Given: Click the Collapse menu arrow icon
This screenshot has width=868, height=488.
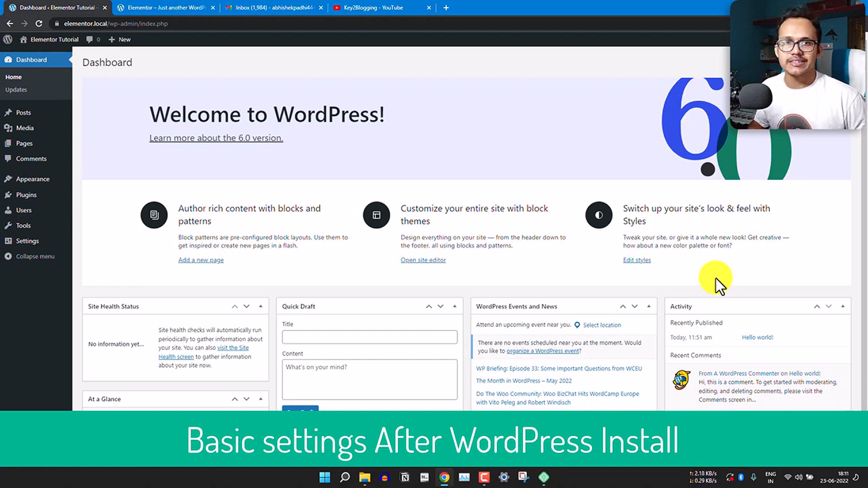Looking at the screenshot, I should click(x=8, y=256).
